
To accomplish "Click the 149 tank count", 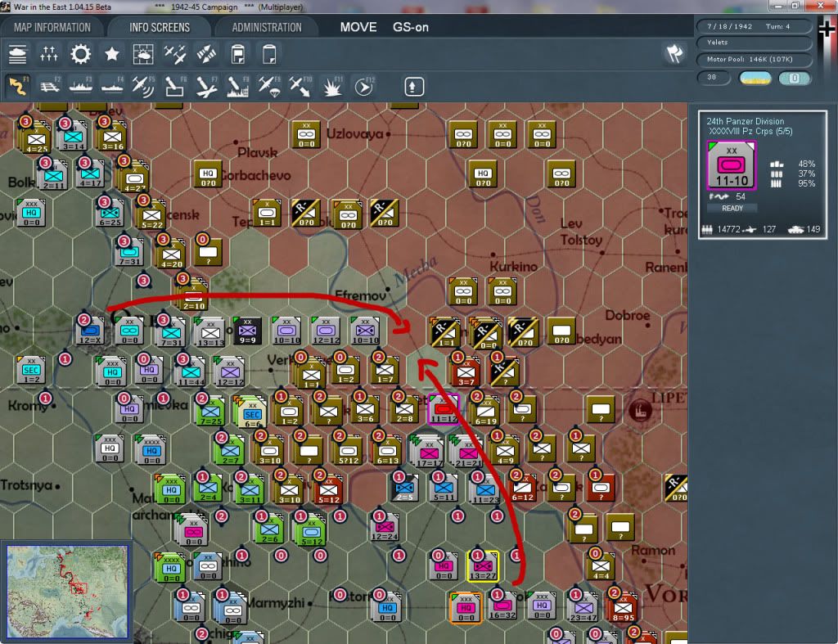I will click(813, 229).
